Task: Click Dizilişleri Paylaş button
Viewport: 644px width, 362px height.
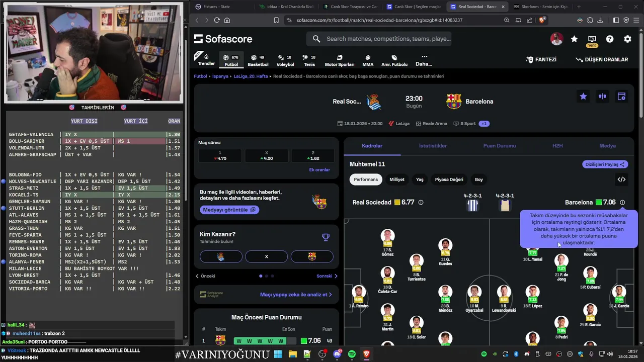Action: pos(605,164)
